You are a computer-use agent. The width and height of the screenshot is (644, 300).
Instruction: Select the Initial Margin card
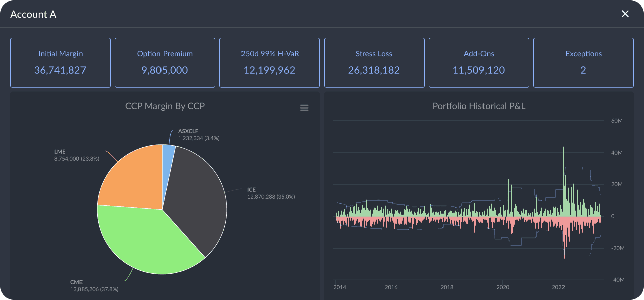(x=60, y=63)
